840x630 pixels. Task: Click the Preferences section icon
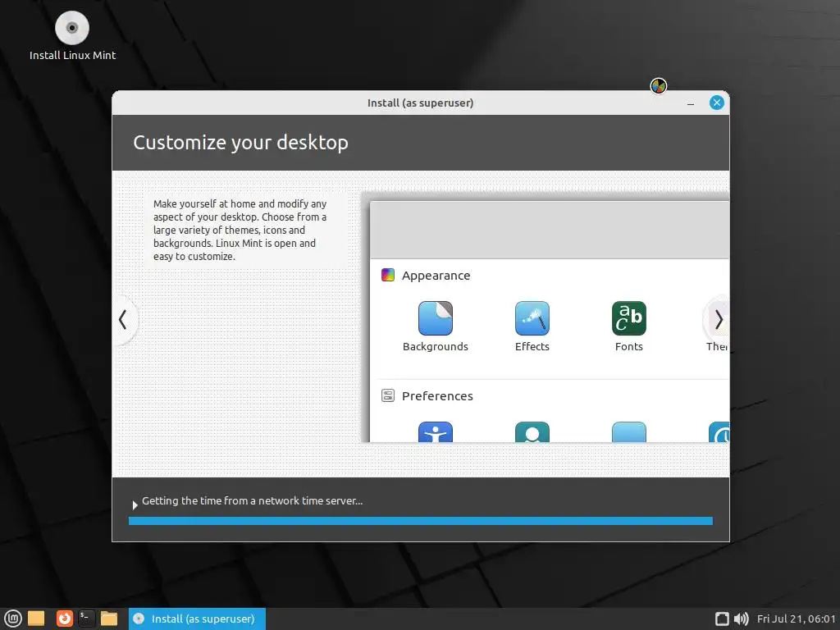point(388,396)
